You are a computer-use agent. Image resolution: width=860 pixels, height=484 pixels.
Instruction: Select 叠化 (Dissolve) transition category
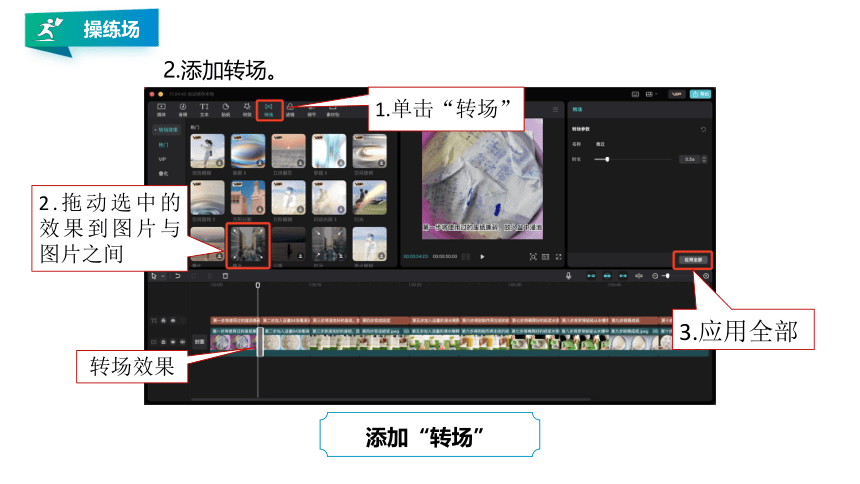click(163, 173)
